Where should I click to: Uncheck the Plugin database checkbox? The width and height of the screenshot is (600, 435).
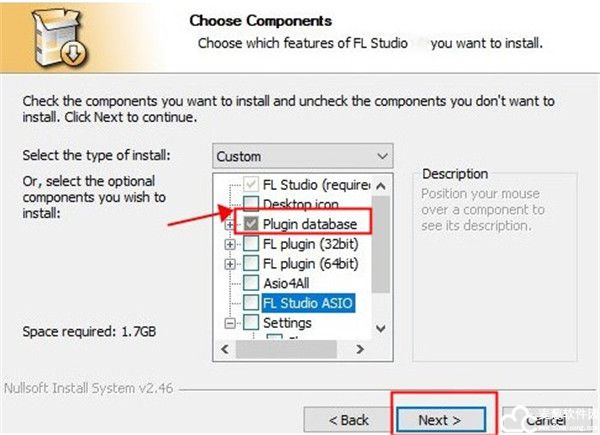(x=251, y=224)
